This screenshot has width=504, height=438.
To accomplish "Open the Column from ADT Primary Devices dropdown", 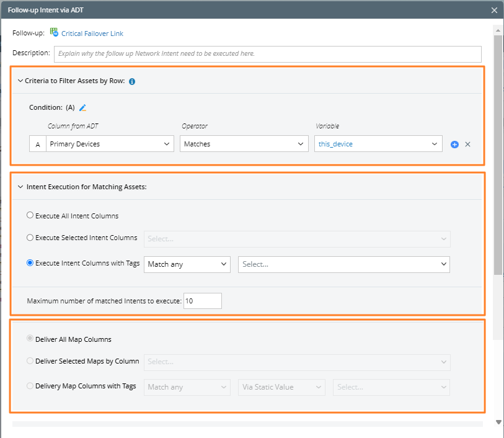I will point(110,144).
